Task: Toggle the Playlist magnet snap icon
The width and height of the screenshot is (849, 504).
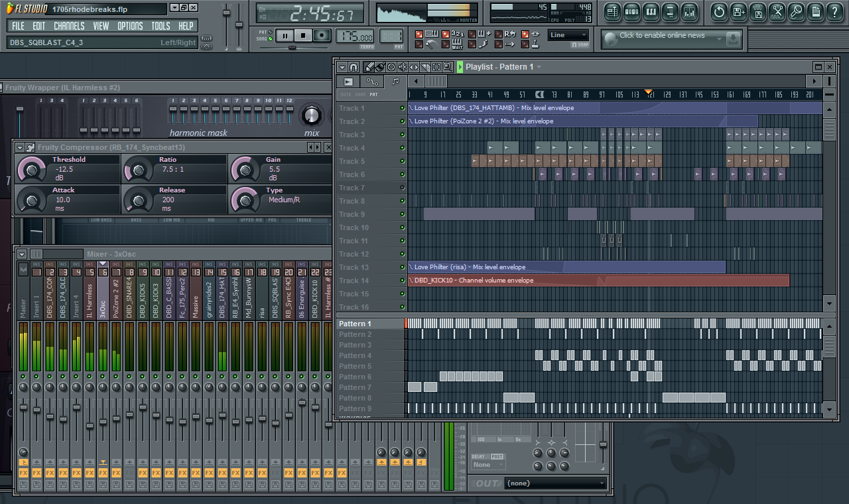Action: click(x=354, y=67)
